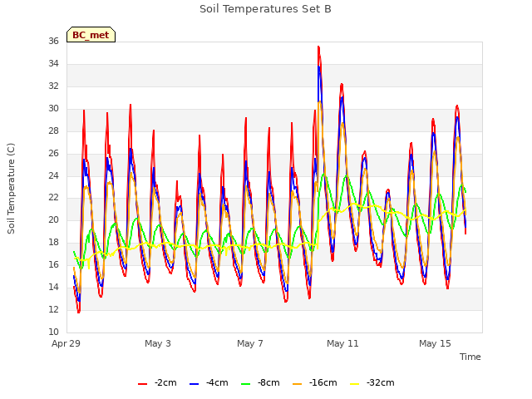Click the yellow -32cm legend color marker
The width and height of the screenshot is (532, 399).
(355, 384)
